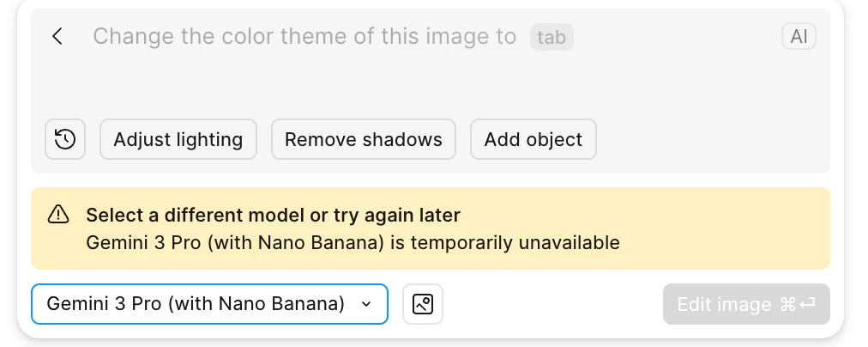Click the command key symbol on Edit image
868x347 pixels.
pyautogui.click(x=788, y=304)
